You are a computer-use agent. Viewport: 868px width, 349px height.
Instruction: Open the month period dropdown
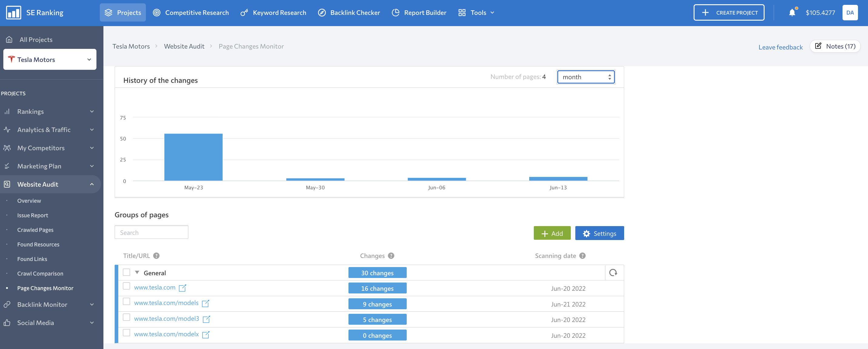coord(586,77)
